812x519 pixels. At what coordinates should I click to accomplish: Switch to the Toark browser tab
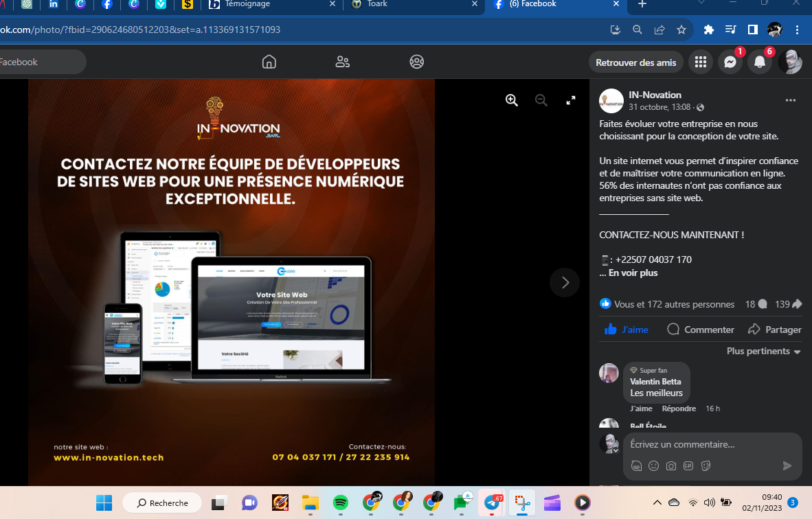(x=413, y=4)
